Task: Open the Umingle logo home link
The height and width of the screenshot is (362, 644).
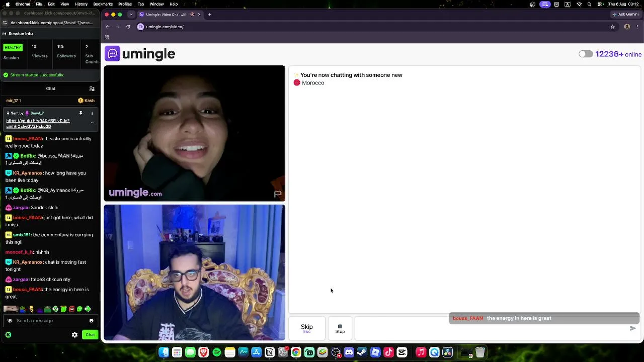Action: coord(140,54)
